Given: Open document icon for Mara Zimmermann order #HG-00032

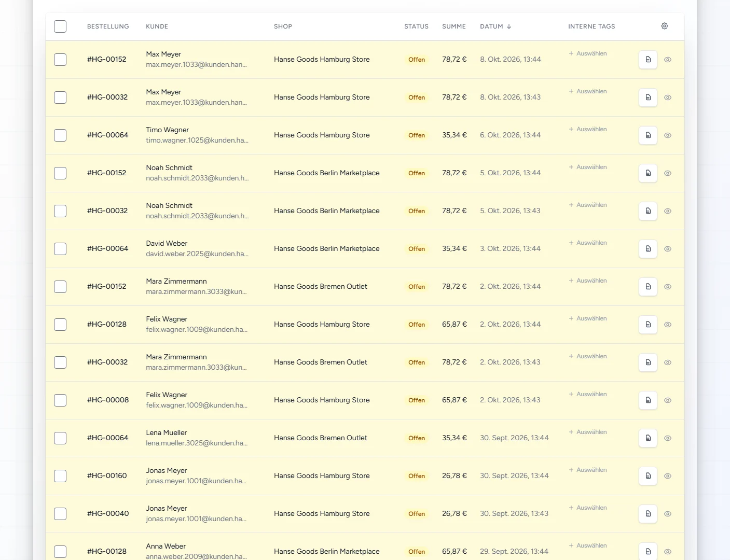Looking at the screenshot, I should [x=648, y=362].
